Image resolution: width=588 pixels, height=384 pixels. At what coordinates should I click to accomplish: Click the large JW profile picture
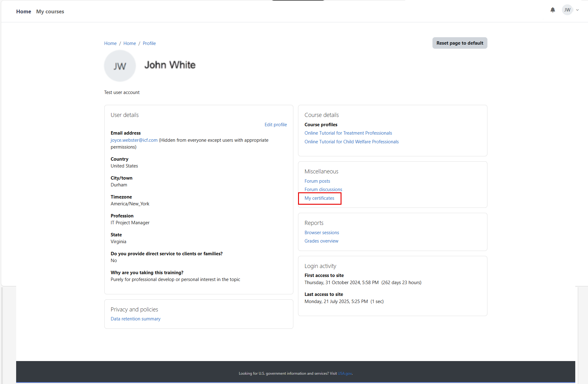pos(120,66)
